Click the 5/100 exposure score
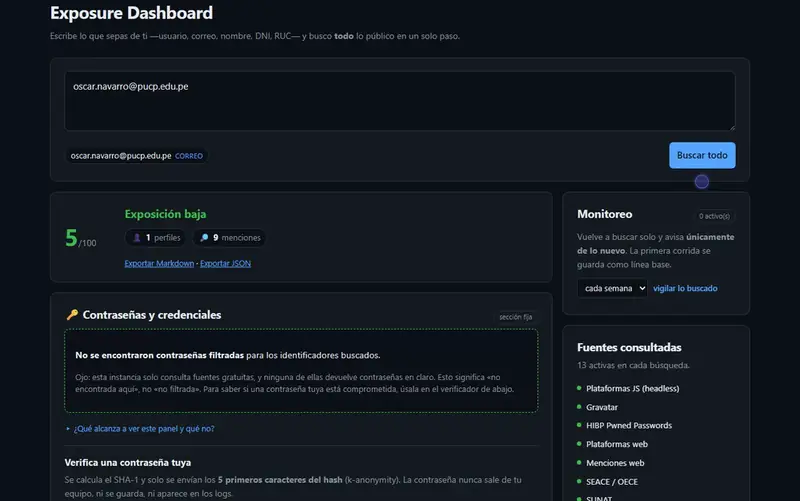 (81, 238)
